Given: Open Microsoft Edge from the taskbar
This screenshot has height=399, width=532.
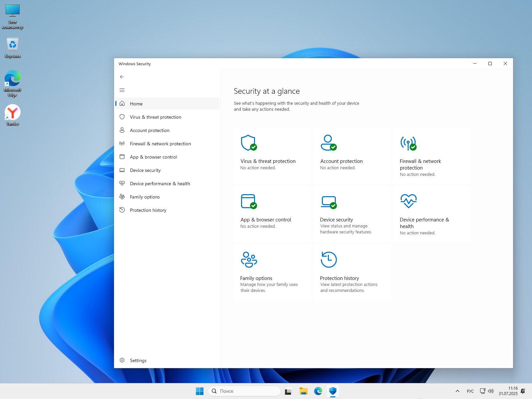Looking at the screenshot, I should pyautogui.click(x=318, y=391).
